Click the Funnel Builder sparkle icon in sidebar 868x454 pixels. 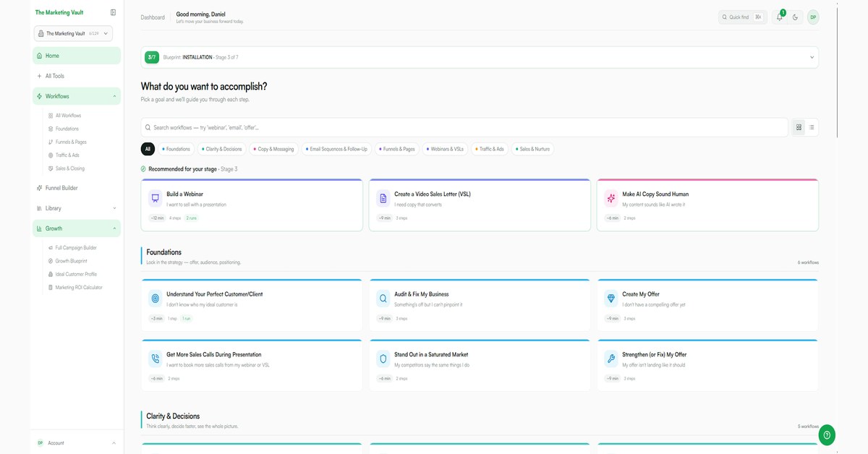[39, 188]
